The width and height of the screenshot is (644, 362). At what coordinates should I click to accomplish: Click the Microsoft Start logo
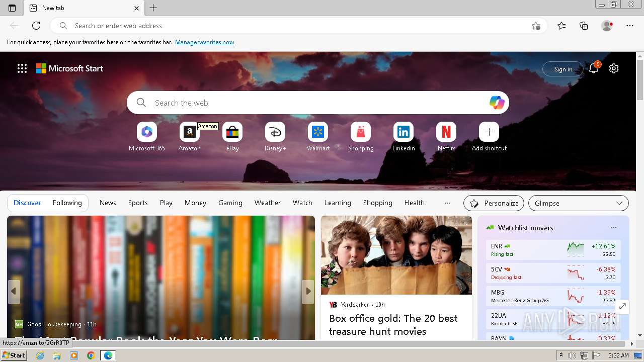tap(69, 68)
